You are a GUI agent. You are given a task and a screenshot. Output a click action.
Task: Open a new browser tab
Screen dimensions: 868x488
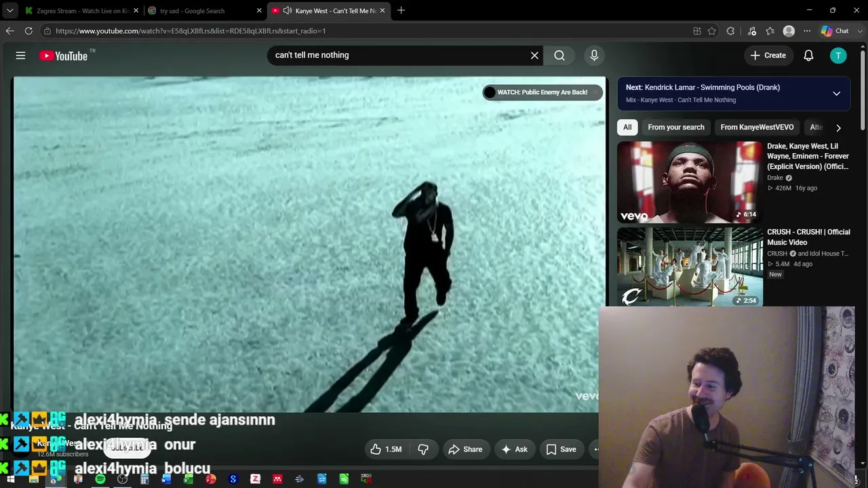tap(401, 10)
